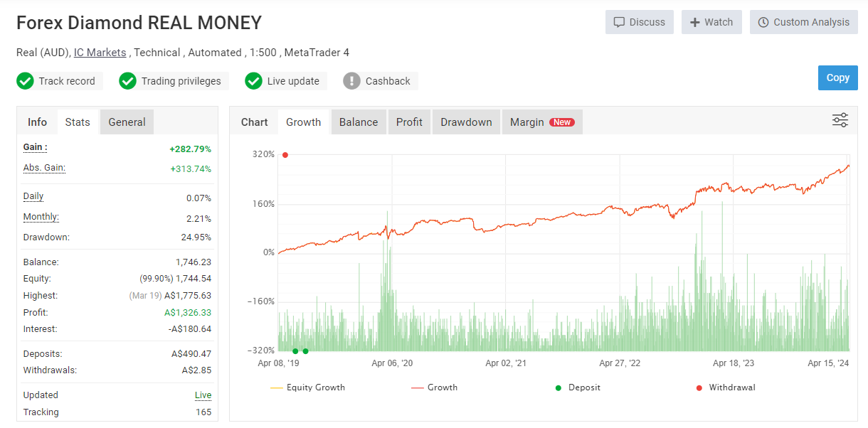Open the IC Markets broker link
Screen dimensions: 868x428
pos(100,52)
